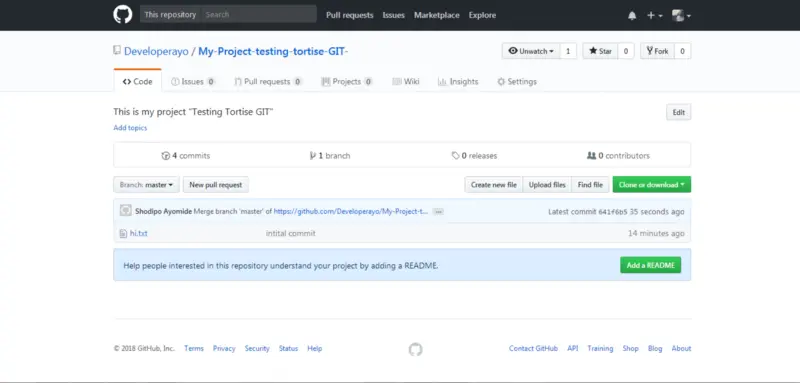Click the New pull request button
This screenshot has height=383, width=800.
coord(216,185)
